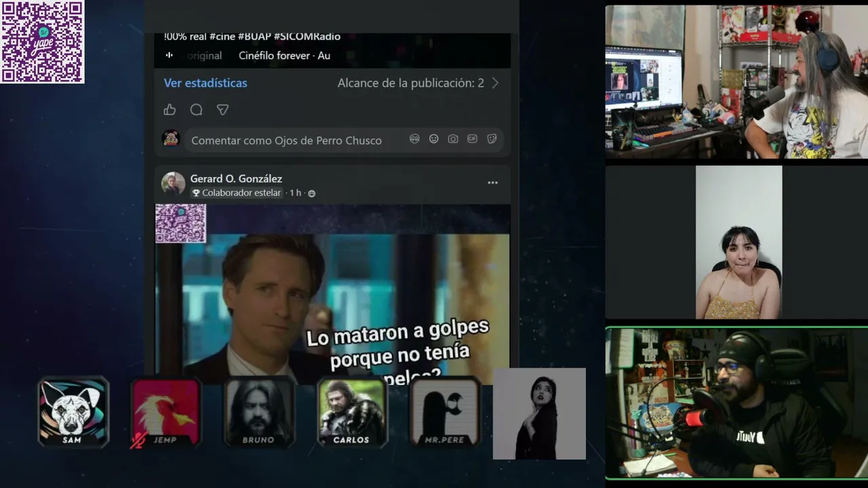868x488 pixels.
Task: Like the post with the thumbs-up icon
Action: (170, 110)
